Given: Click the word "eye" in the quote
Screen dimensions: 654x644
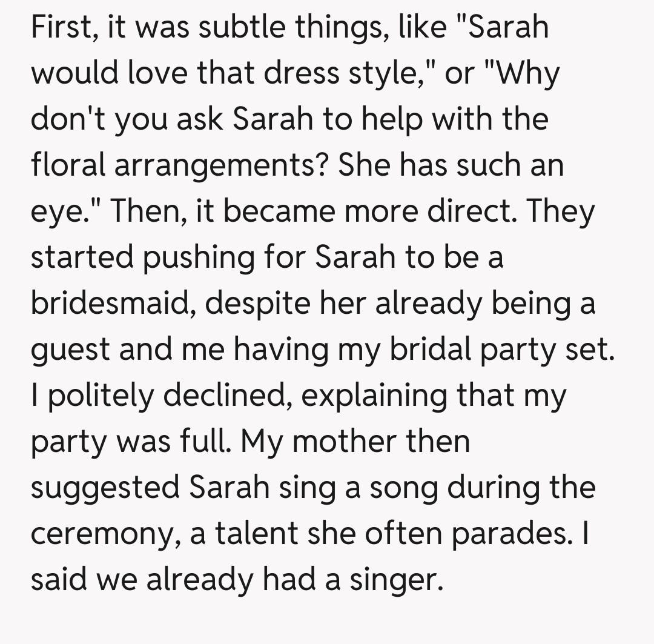Looking at the screenshot, I should (57, 212).
